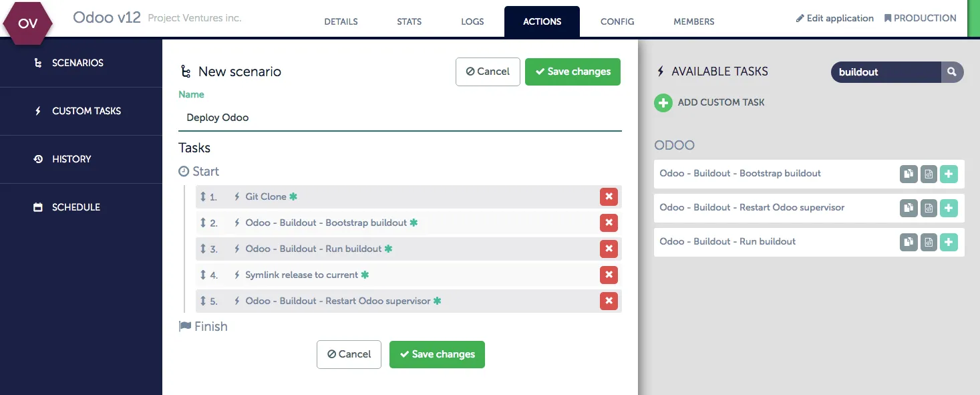Copy the Restart Odoo supervisor available task
Screen dimensions: 980x395
(x=909, y=208)
